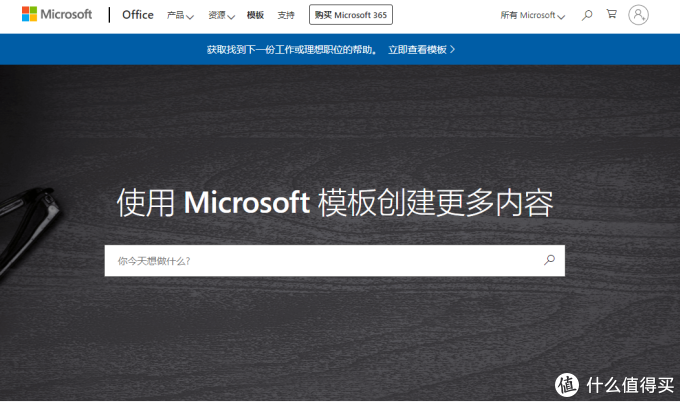Click the header search magnifier icon
This screenshot has width=680, height=403.
pyautogui.click(x=587, y=15)
